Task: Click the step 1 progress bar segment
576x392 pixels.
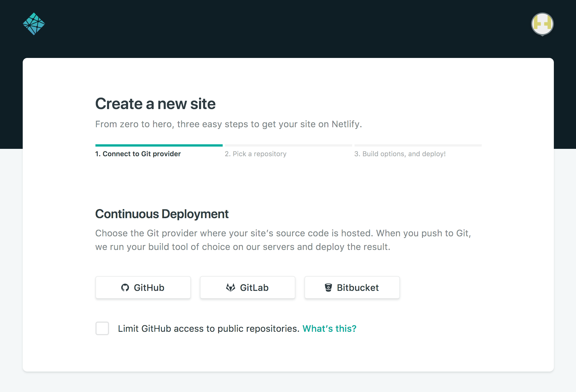Action: click(159, 145)
